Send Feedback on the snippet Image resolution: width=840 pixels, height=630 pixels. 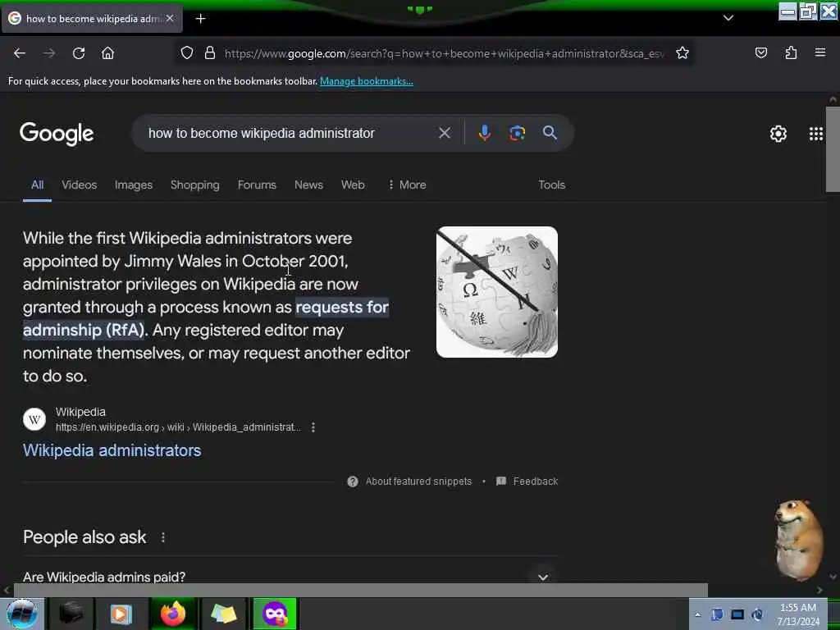[527, 481]
